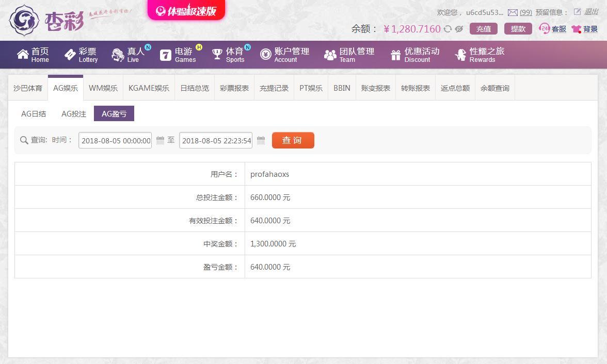The height and width of the screenshot is (364, 607).
Task: Open the 转账报表 tab
Action: coord(416,88)
